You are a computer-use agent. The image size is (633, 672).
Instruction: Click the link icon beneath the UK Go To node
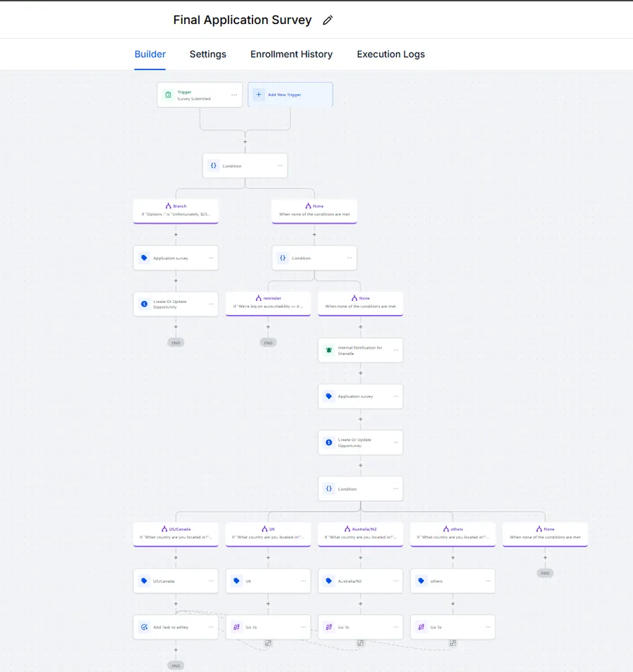point(268,643)
